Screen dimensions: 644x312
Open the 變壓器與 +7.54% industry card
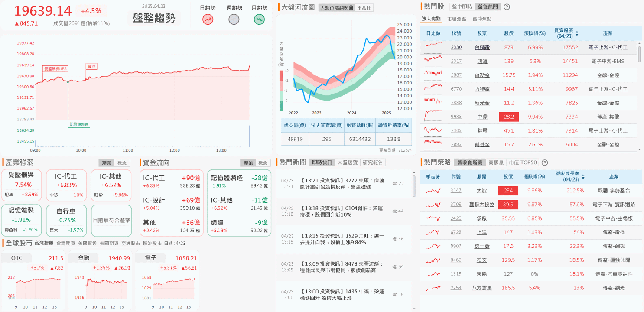[22, 185]
